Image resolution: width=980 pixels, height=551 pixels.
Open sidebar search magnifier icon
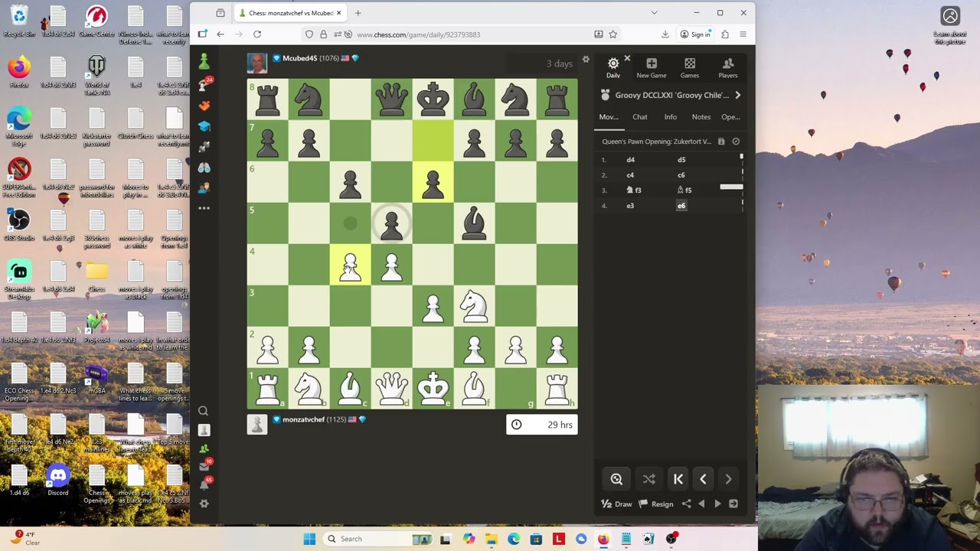[x=204, y=411]
